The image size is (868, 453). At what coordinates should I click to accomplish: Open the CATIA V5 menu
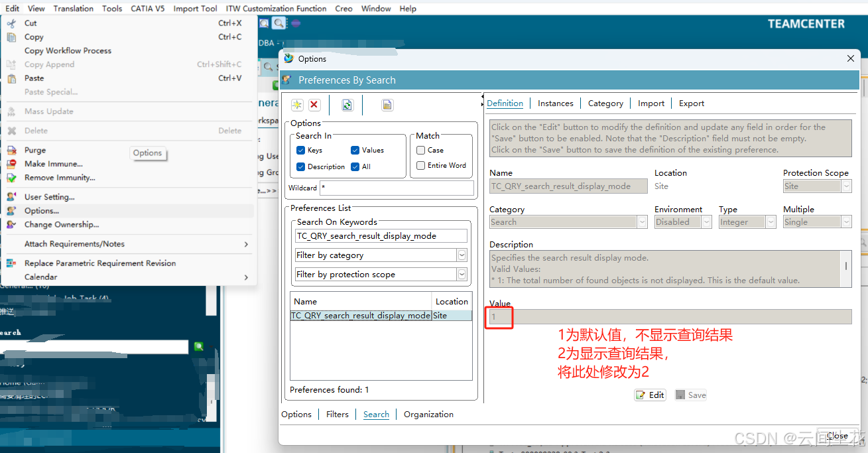point(147,9)
